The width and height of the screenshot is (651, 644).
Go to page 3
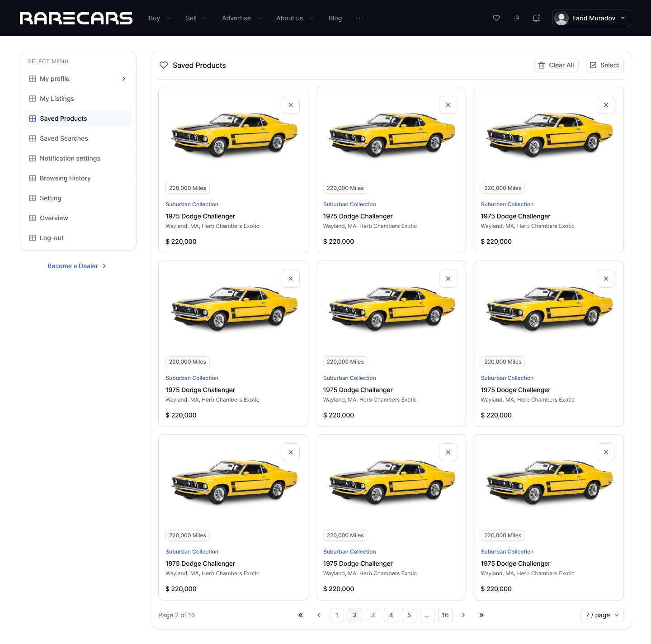[x=373, y=615]
